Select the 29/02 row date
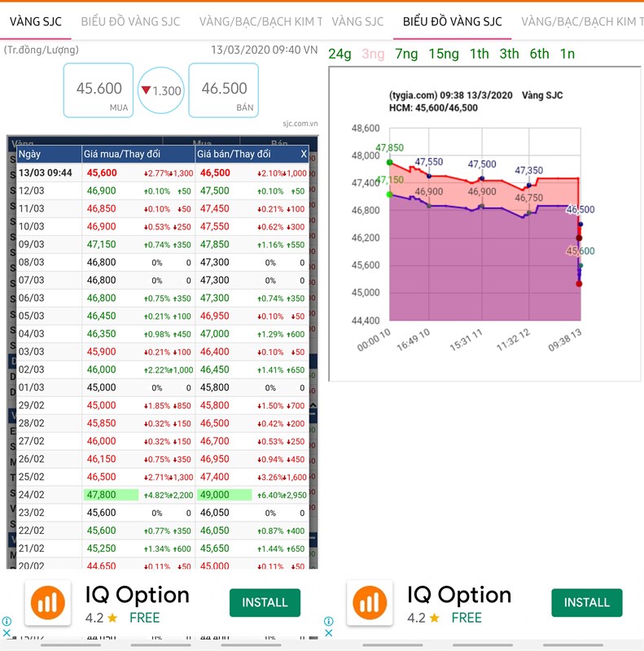This screenshot has width=644, height=651. click(x=31, y=405)
